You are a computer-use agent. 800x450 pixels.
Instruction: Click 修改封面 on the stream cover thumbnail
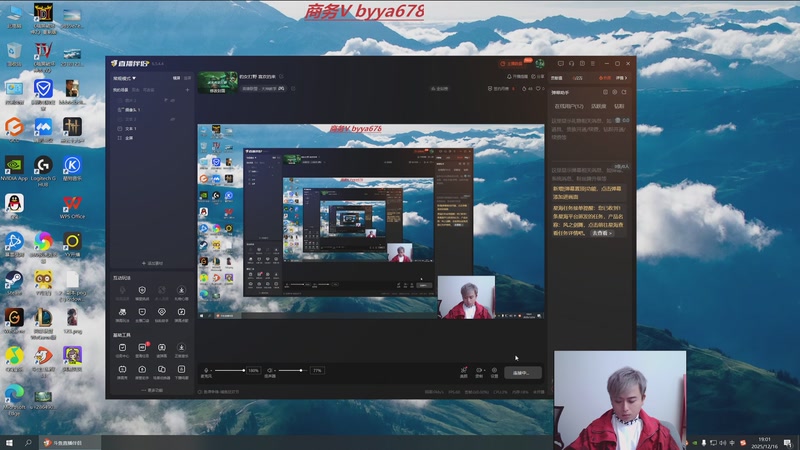(x=217, y=91)
